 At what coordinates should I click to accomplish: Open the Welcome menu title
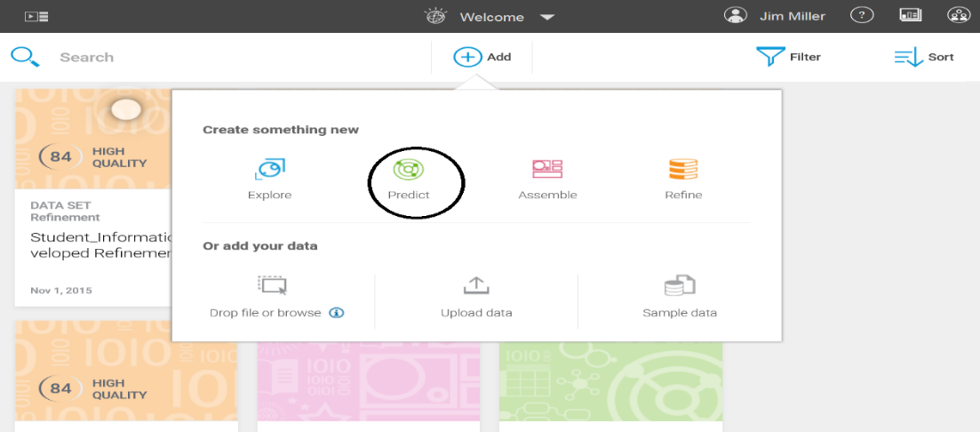[492, 17]
